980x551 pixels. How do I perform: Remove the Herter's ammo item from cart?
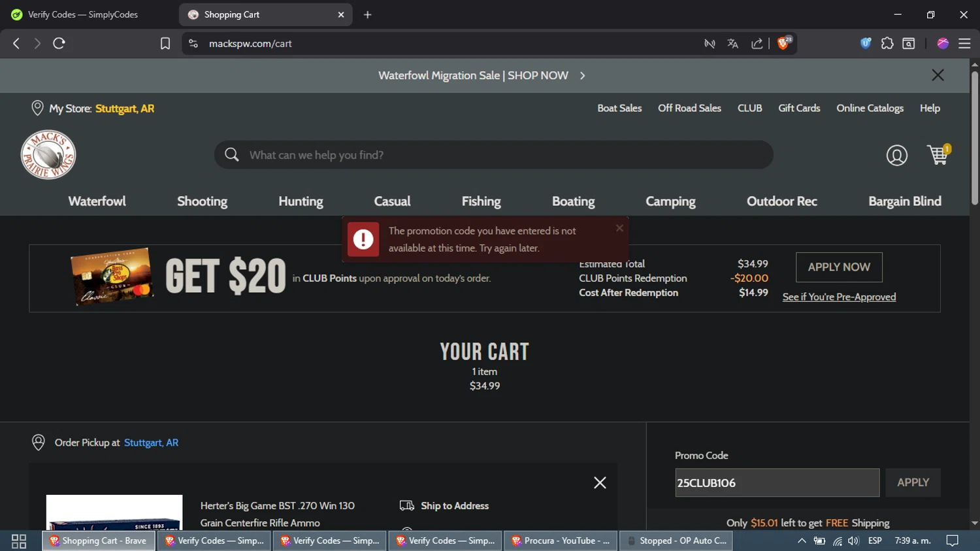click(x=600, y=482)
